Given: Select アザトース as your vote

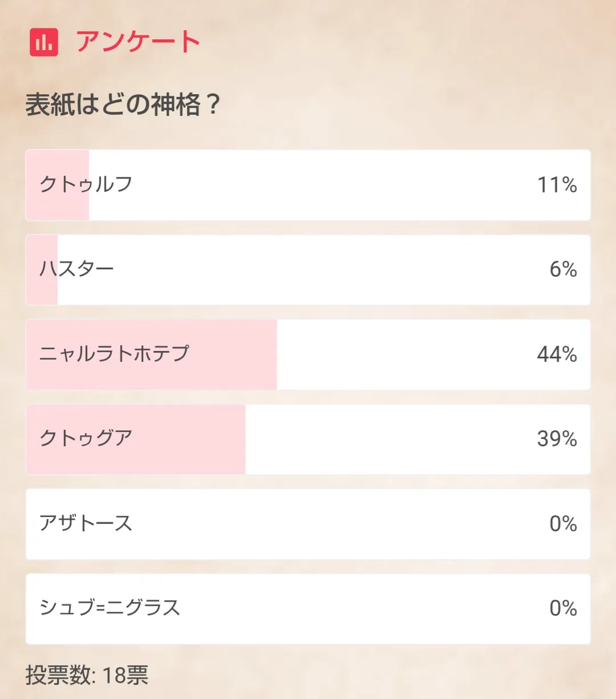Looking at the screenshot, I should coord(86,523).
